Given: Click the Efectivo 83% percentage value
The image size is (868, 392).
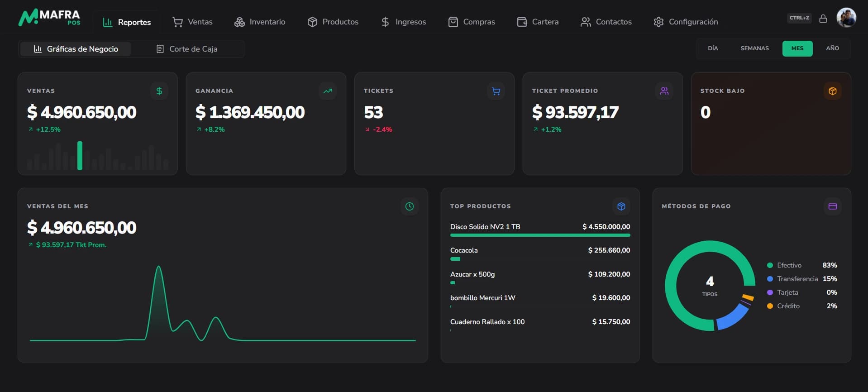Looking at the screenshot, I should point(830,265).
